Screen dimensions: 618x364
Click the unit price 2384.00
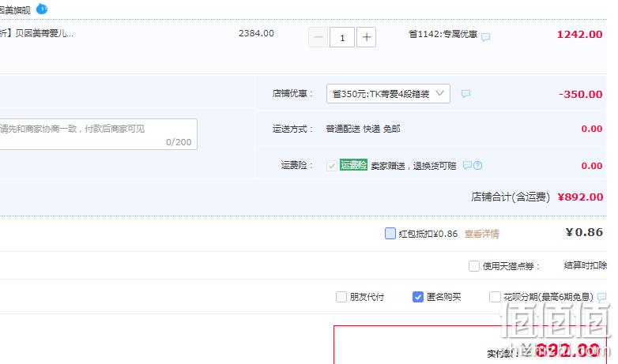256,33
